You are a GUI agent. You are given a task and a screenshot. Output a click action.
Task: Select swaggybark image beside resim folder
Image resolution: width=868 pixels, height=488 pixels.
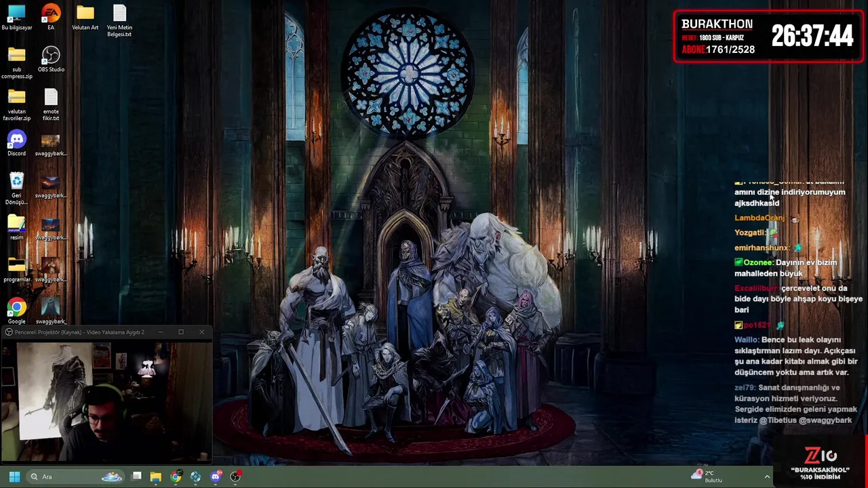(x=51, y=228)
